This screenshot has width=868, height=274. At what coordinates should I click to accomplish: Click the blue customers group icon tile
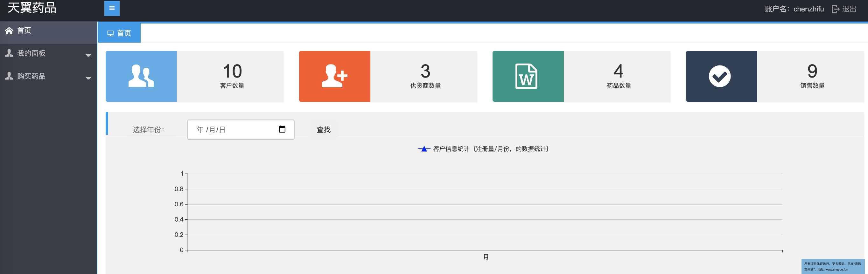coord(141,76)
